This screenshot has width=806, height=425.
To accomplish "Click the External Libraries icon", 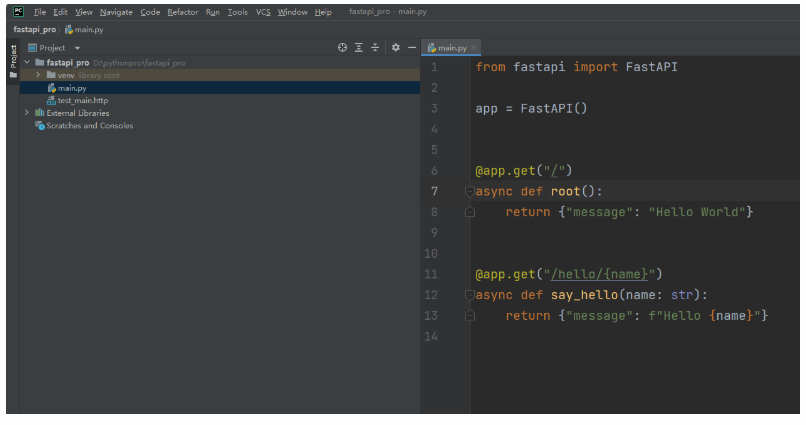I will click(x=40, y=113).
